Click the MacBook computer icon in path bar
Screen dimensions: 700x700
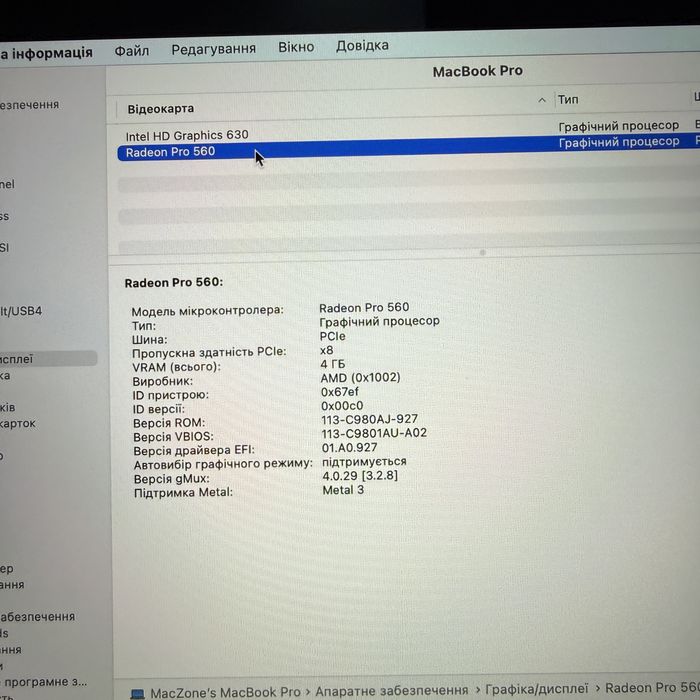tap(137, 694)
